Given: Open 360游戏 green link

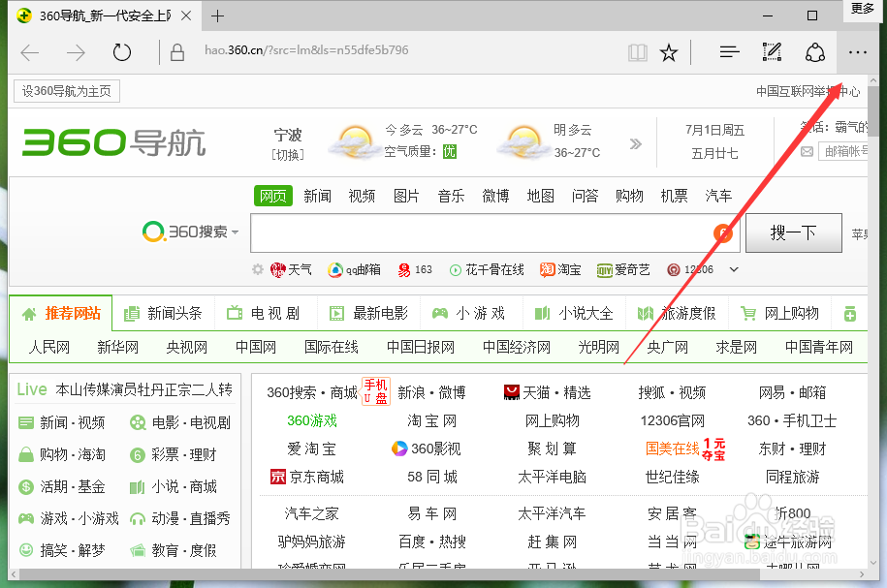Looking at the screenshot, I should point(312,420).
